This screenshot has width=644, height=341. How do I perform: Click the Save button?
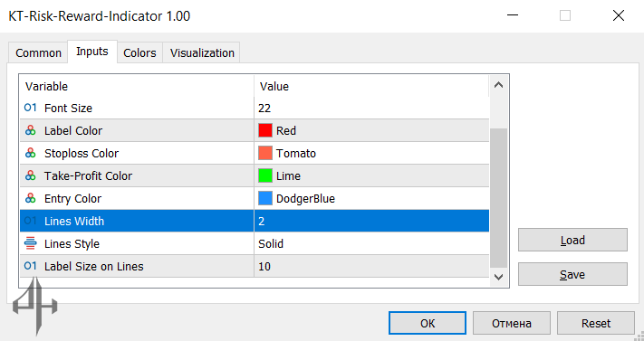click(572, 275)
